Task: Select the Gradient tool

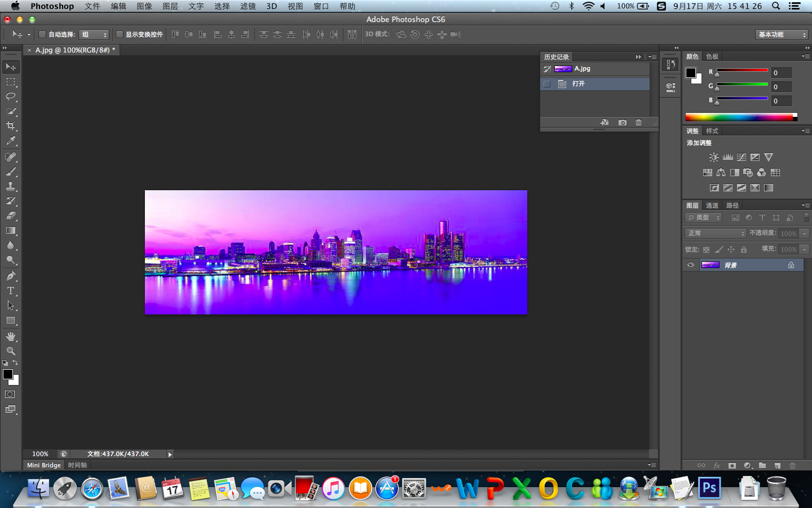Action: (11, 230)
